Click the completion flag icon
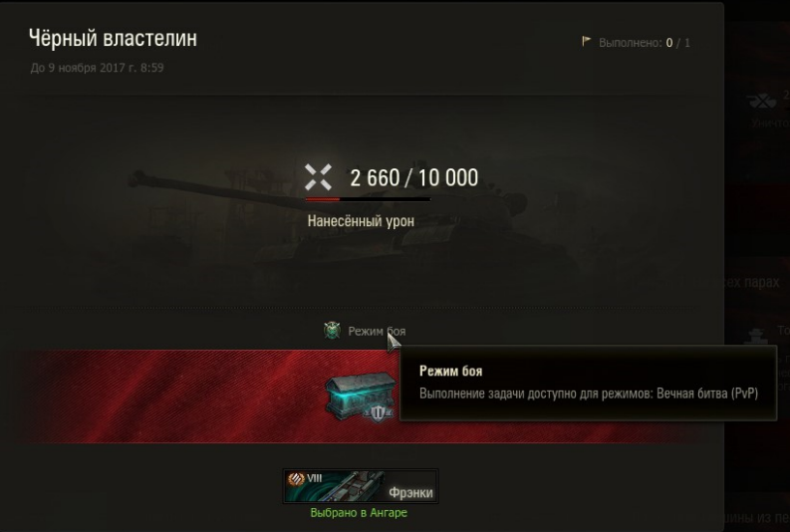790x532 pixels. (586, 41)
